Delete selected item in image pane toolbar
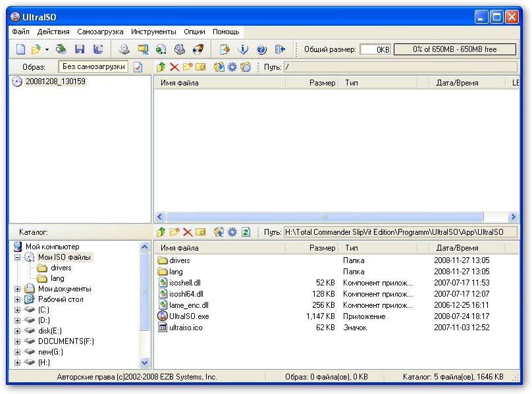The image size is (532, 394). pos(174,67)
